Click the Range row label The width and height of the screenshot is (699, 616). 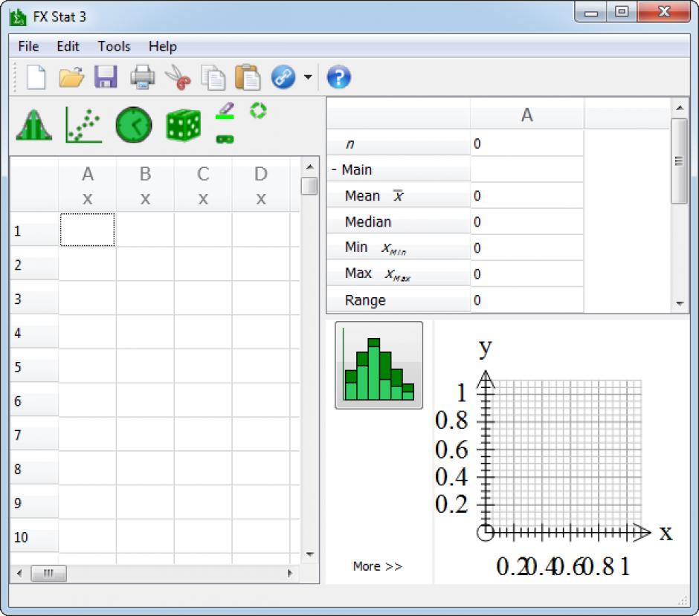pyautogui.click(x=399, y=300)
